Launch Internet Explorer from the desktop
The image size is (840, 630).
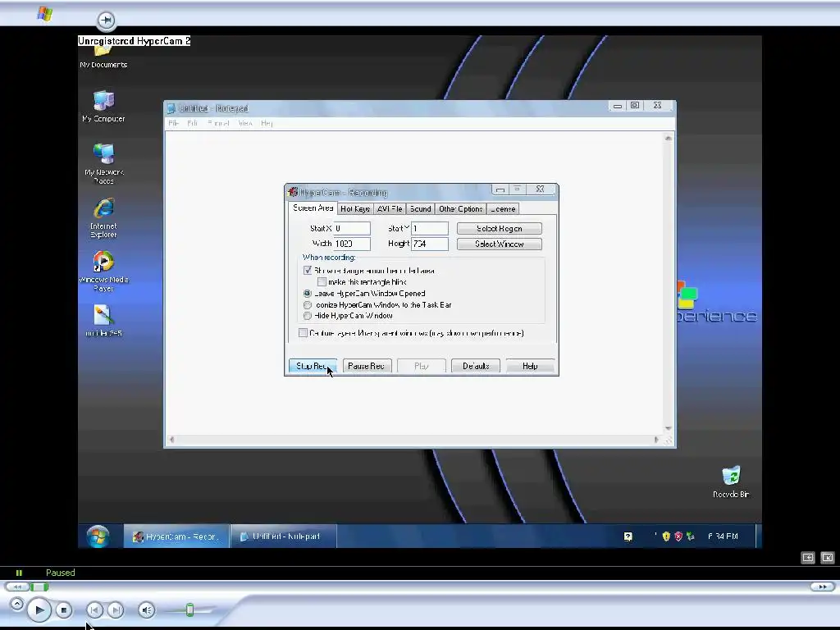(103, 218)
